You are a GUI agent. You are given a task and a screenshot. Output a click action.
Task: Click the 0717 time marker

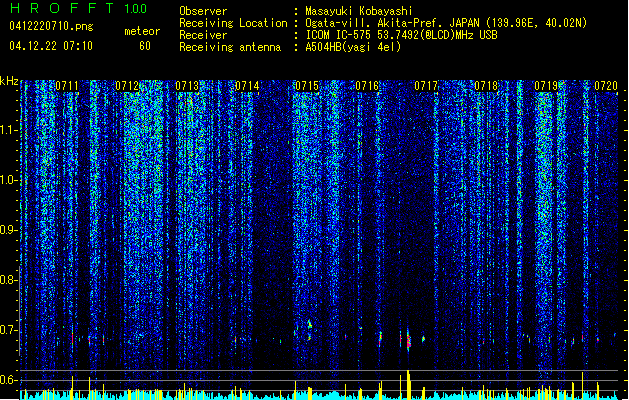(x=426, y=86)
